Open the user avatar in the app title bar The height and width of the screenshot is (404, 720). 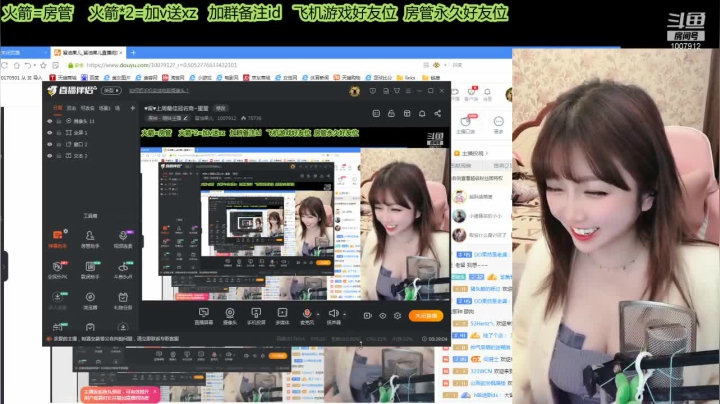click(354, 91)
